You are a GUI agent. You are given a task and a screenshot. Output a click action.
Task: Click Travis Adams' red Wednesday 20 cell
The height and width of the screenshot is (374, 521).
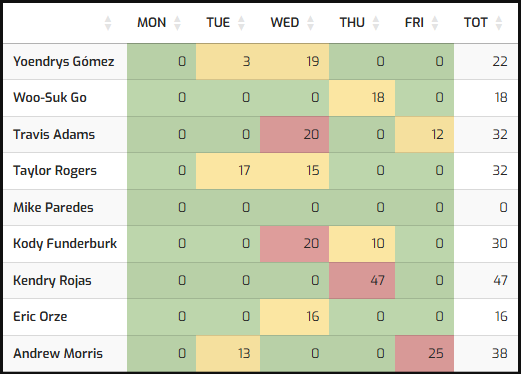tap(294, 134)
